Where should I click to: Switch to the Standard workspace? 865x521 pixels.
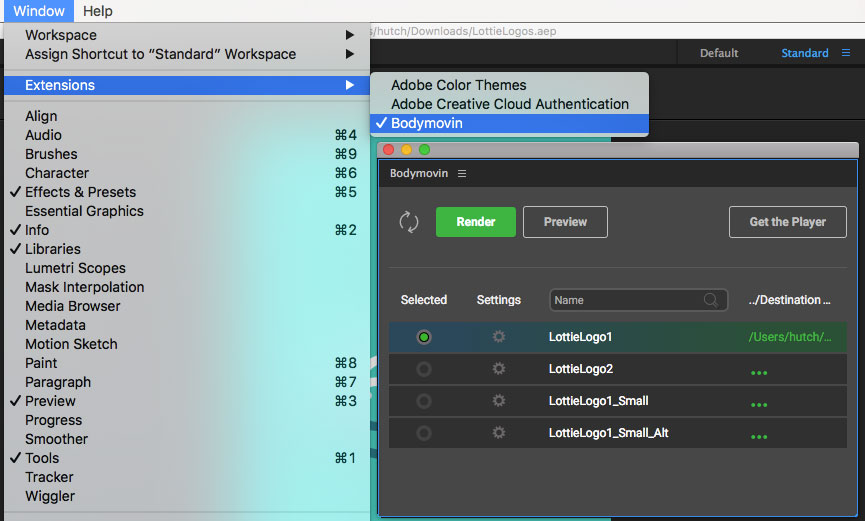coord(804,53)
